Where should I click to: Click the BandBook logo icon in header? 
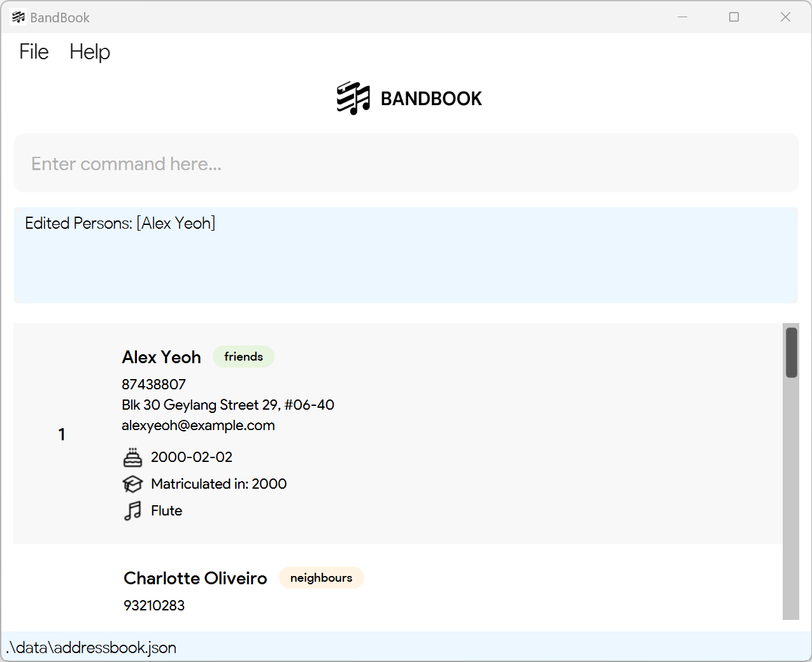tap(353, 98)
